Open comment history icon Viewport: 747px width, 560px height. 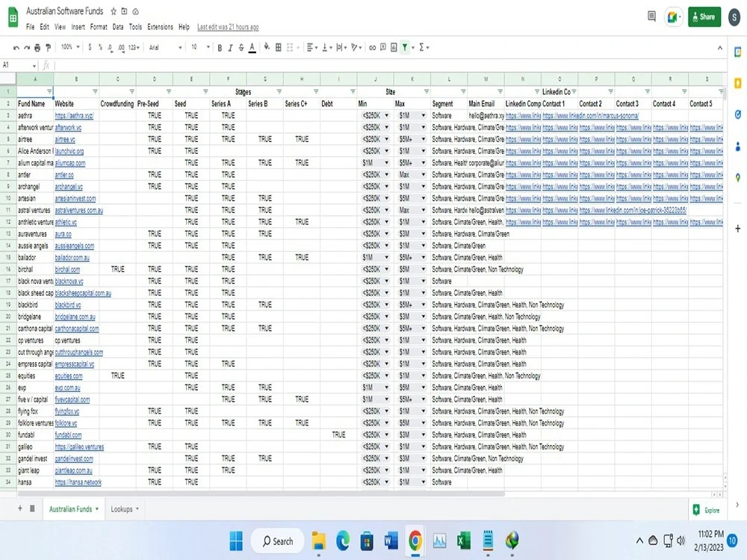click(651, 16)
